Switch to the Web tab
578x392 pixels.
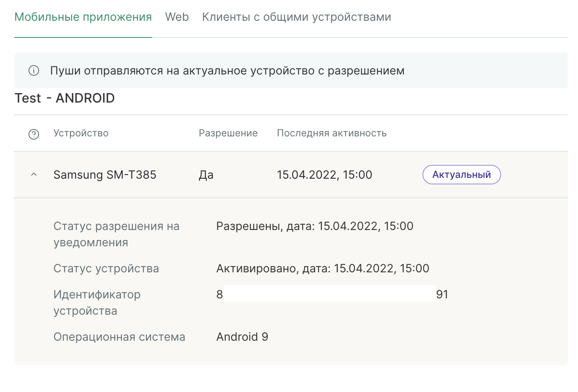tap(177, 17)
